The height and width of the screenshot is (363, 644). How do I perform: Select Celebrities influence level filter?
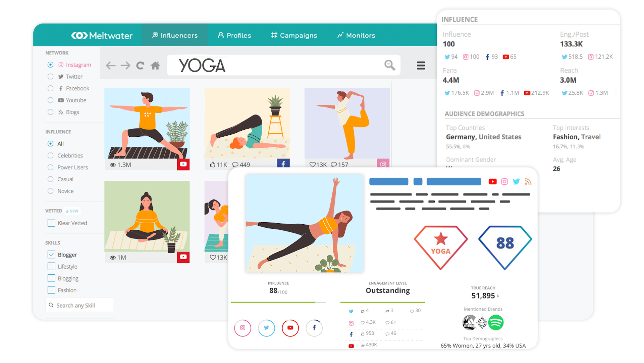[x=51, y=155]
